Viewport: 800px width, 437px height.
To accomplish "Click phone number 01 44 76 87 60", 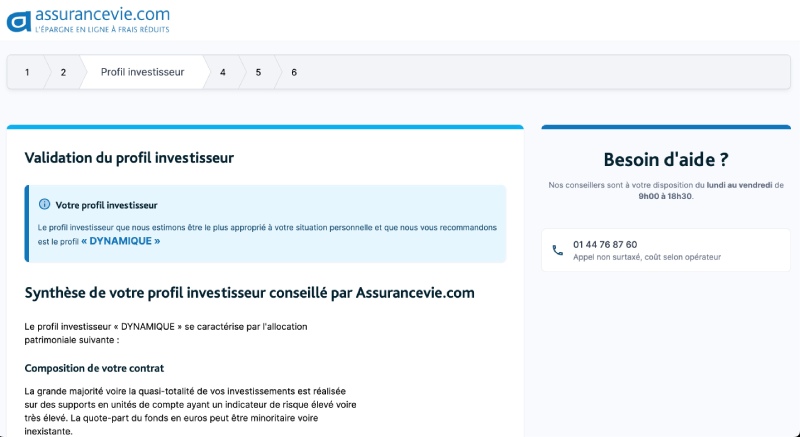I will pyautogui.click(x=605, y=245).
